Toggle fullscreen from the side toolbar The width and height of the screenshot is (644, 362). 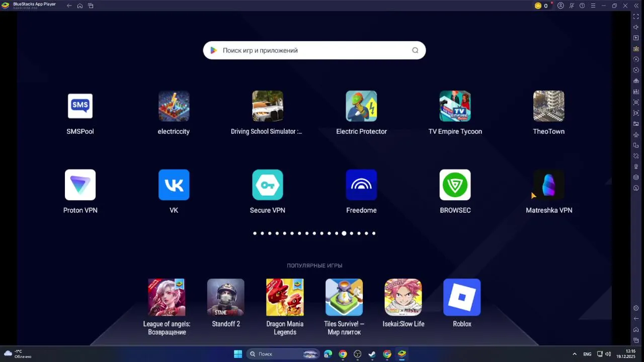coord(636,17)
